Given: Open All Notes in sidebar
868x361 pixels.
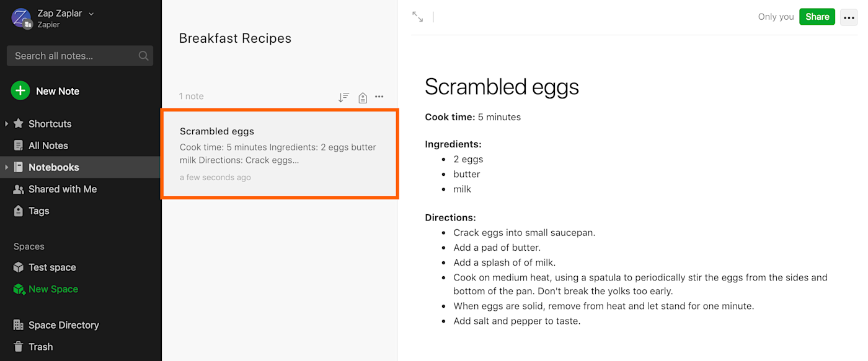Looking at the screenshot, I should (48, 146).
